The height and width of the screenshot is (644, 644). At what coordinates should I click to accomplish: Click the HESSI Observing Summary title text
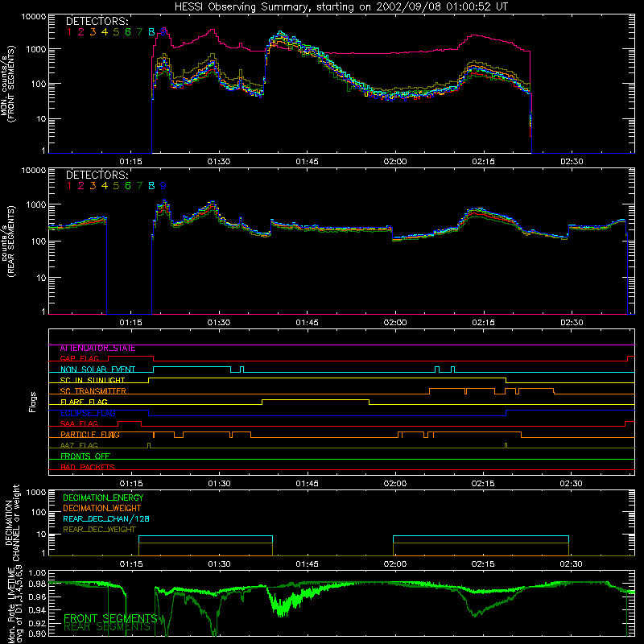coord(341,6)
